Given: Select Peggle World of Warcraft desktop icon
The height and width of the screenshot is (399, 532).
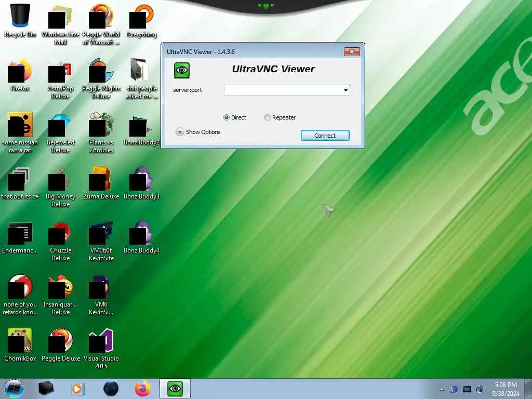Looking at the screenshot, I should 101,24.
